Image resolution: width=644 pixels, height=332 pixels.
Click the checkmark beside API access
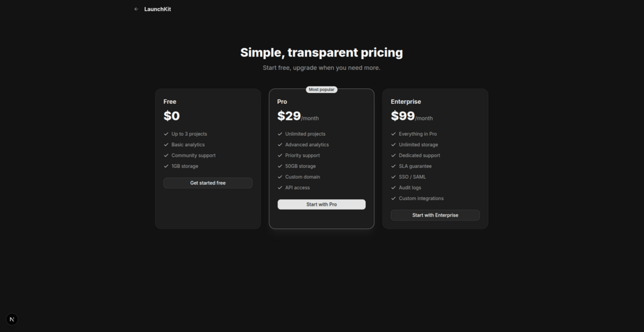pos(280,188)
